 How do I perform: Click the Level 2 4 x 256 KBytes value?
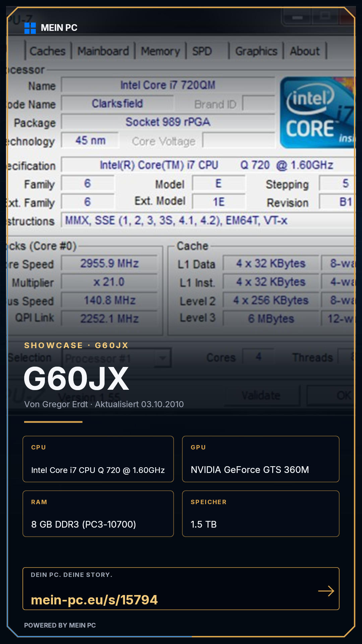pos(271,300)
